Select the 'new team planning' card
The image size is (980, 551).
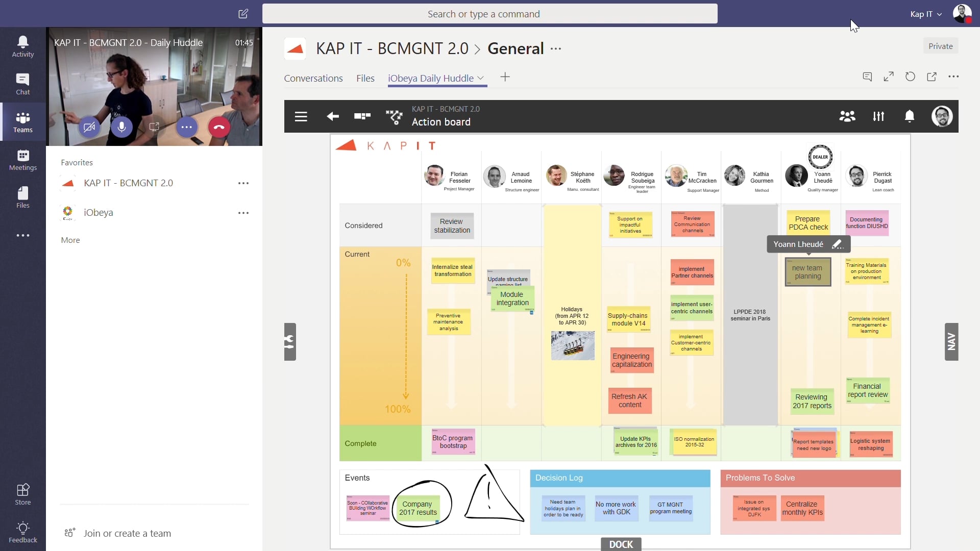807,272
